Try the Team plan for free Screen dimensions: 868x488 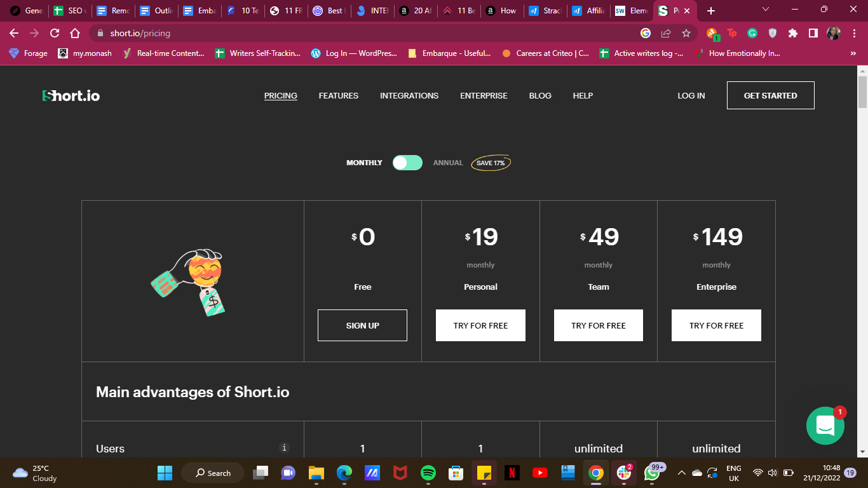(x=599, y=325)
